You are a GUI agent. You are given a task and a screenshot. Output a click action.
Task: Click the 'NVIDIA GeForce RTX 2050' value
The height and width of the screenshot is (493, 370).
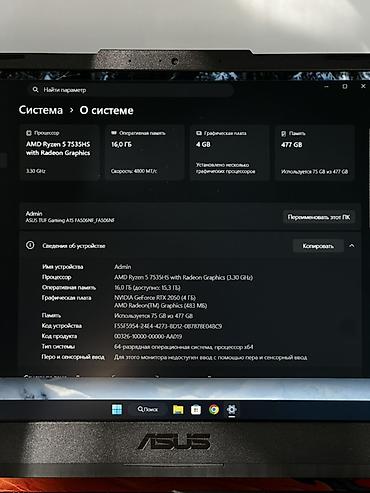pos(155,297)
